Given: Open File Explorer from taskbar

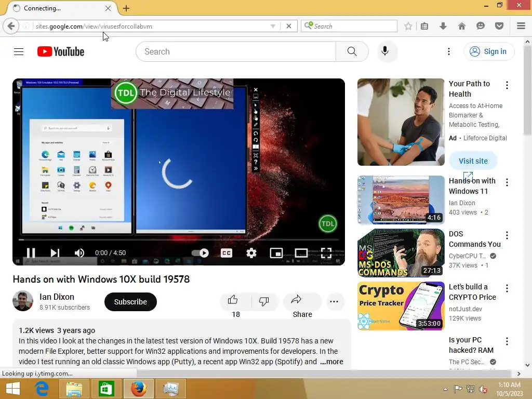Looking at the screenshot, I should coord(74,389).
